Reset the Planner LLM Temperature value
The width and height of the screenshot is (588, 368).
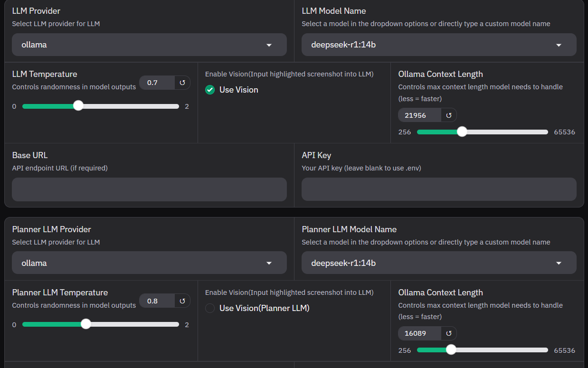coord(182,301)
